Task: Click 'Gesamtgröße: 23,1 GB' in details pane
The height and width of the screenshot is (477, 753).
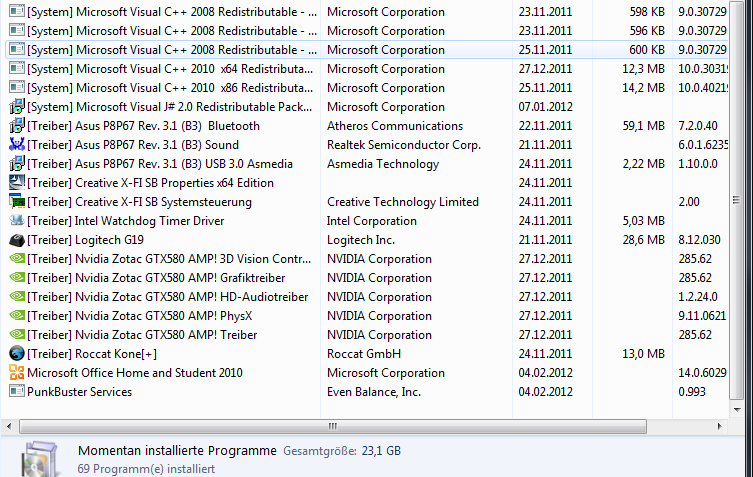Action: (x=342, y=451)
